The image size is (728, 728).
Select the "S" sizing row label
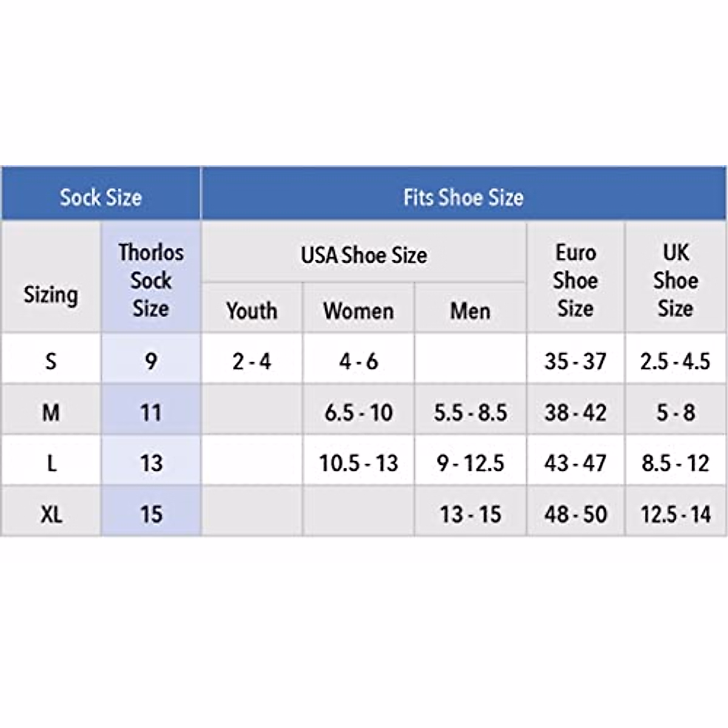(51, 362)
